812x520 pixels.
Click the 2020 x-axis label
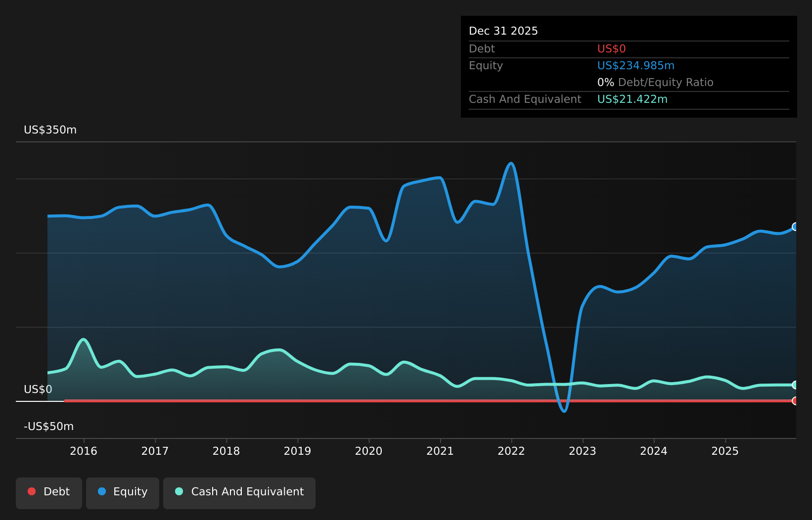coord(368,451)
